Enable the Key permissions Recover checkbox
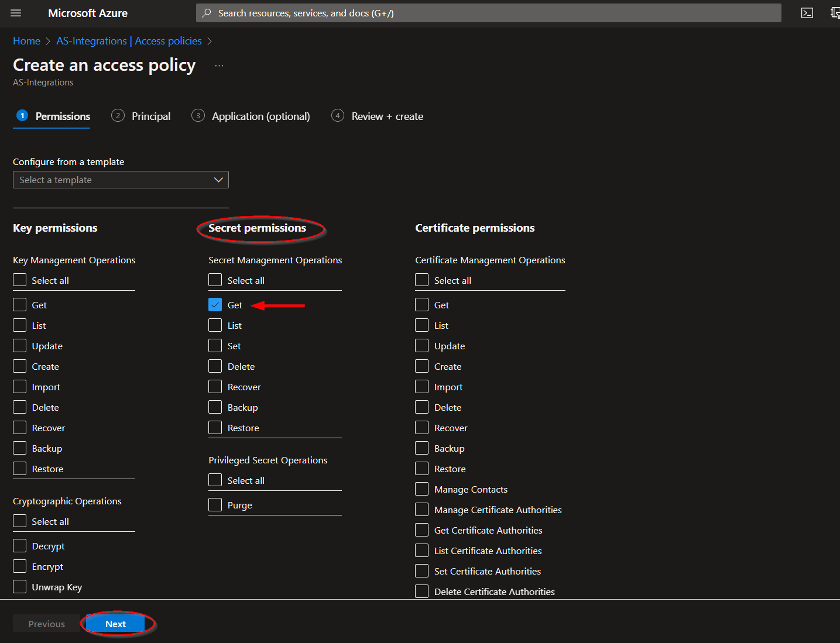This screenshot has height=643, width=840. pos(20,428)
